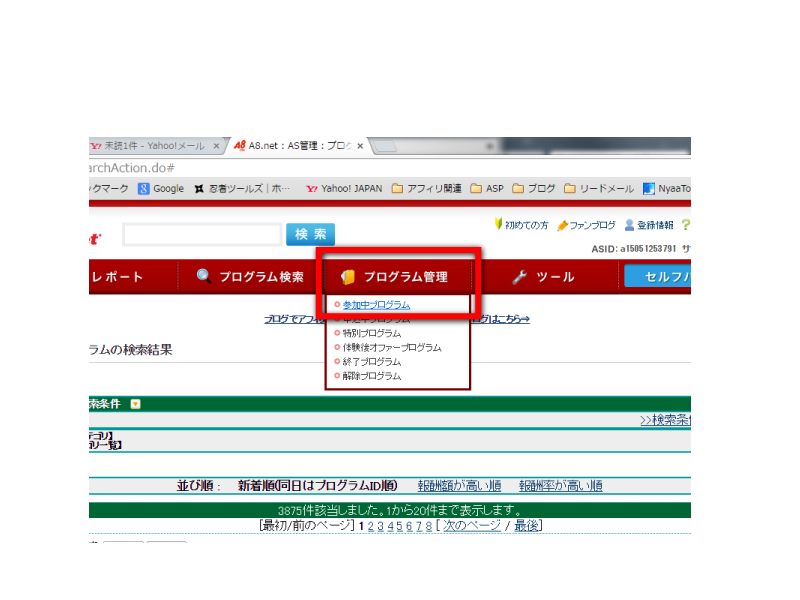Click the blue 検索 button
Viewport: 800px width, 600px height.
tap(310, 234)
